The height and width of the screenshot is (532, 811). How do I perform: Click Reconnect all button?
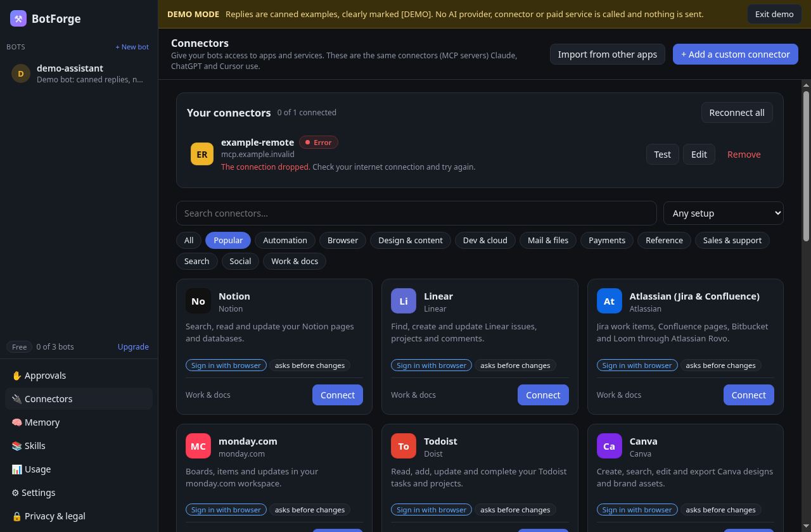pyautogui.click(x=737, y=113)
